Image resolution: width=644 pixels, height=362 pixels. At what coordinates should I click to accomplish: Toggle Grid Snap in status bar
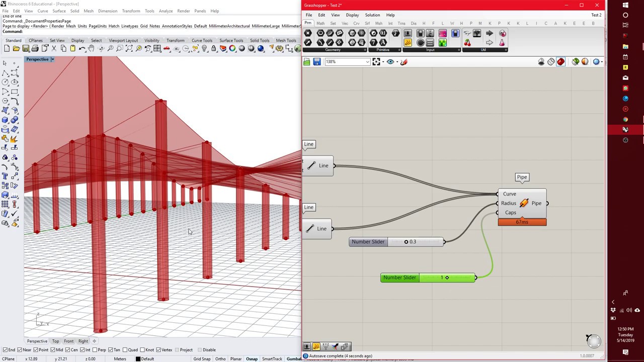pos(202,359)
